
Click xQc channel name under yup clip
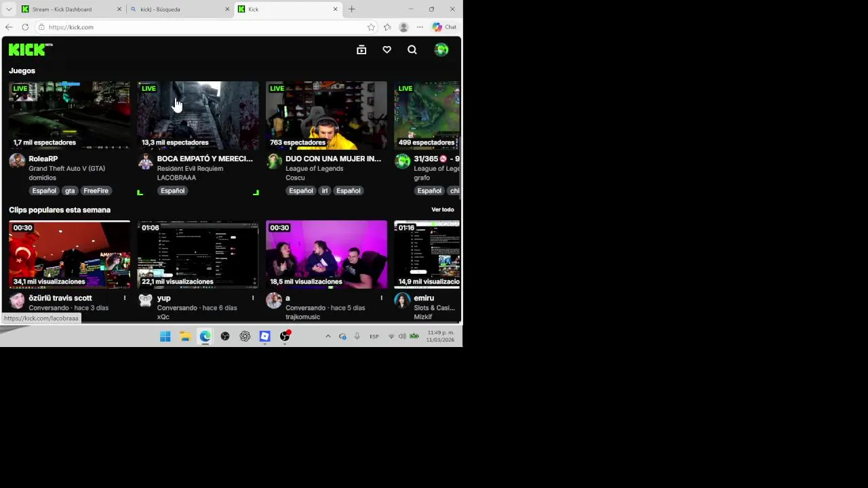pyautogui.click(x=163, y=317)
